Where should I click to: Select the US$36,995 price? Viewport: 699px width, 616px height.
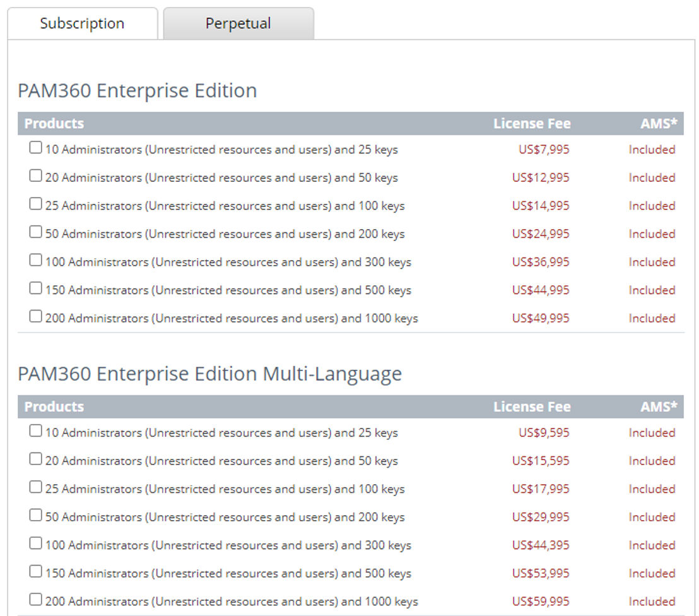pyautogui.click(x=541, y=262)
